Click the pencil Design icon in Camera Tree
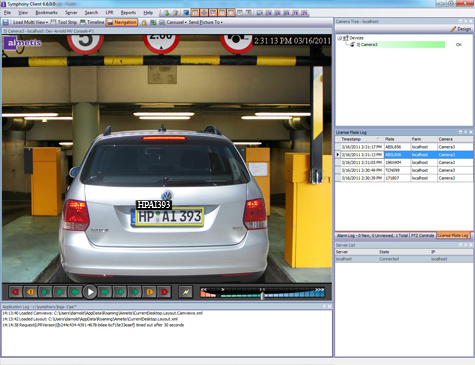 tap(453, 29)
